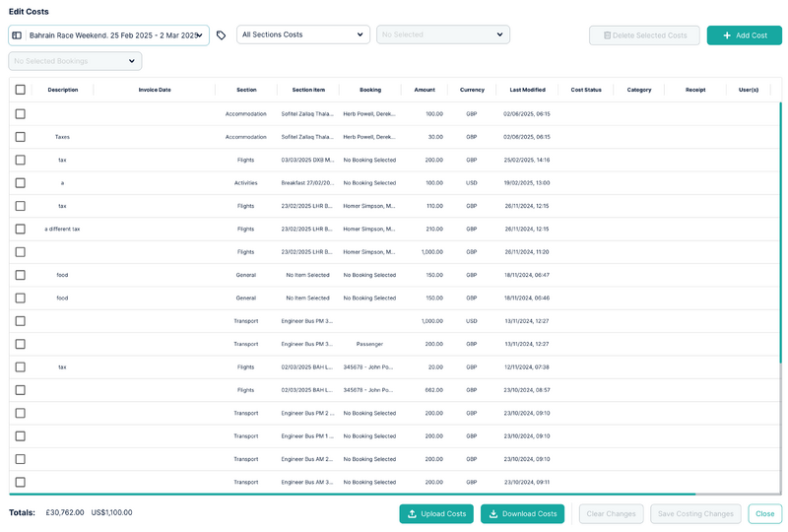Sort by the Section Item column header
The height and width of the screenshot is (532, 788).
308,90
